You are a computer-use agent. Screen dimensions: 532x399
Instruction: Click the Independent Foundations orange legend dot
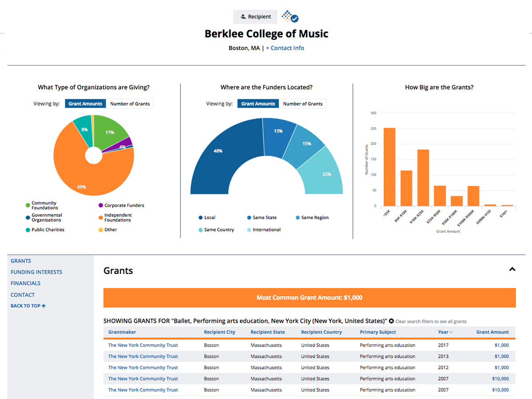101,218
